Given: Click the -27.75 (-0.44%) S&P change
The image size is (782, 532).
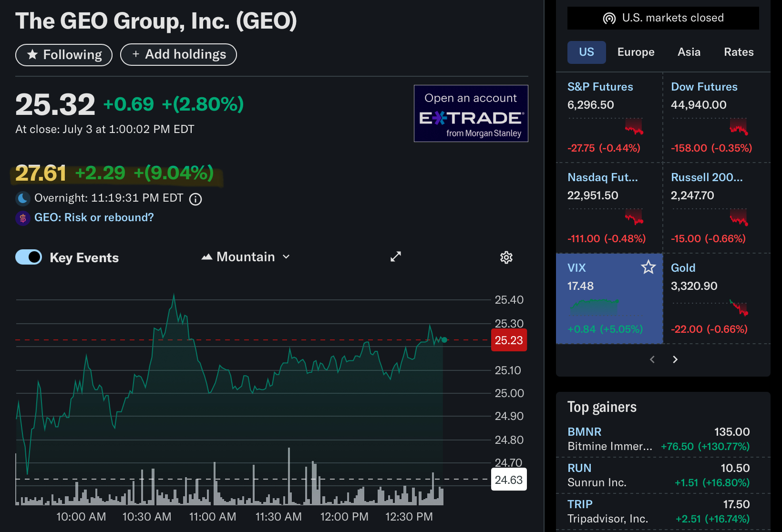Looking at the screenshot, I should coord(604,148).
